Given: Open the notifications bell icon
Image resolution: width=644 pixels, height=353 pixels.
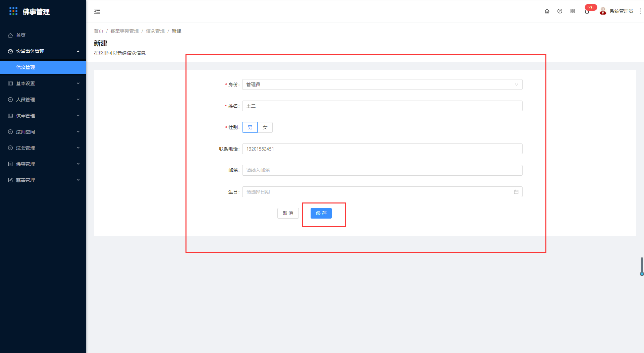Looking at the screenshot, I should 587,12.
